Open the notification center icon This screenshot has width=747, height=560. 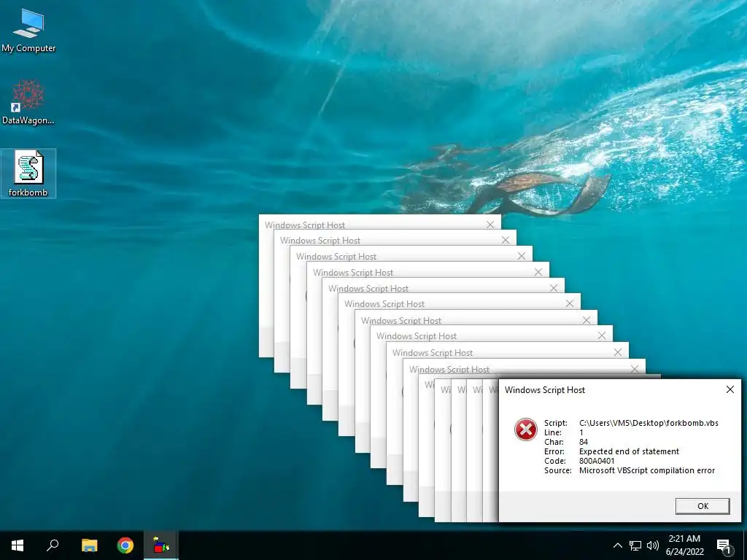click(724, 545)
